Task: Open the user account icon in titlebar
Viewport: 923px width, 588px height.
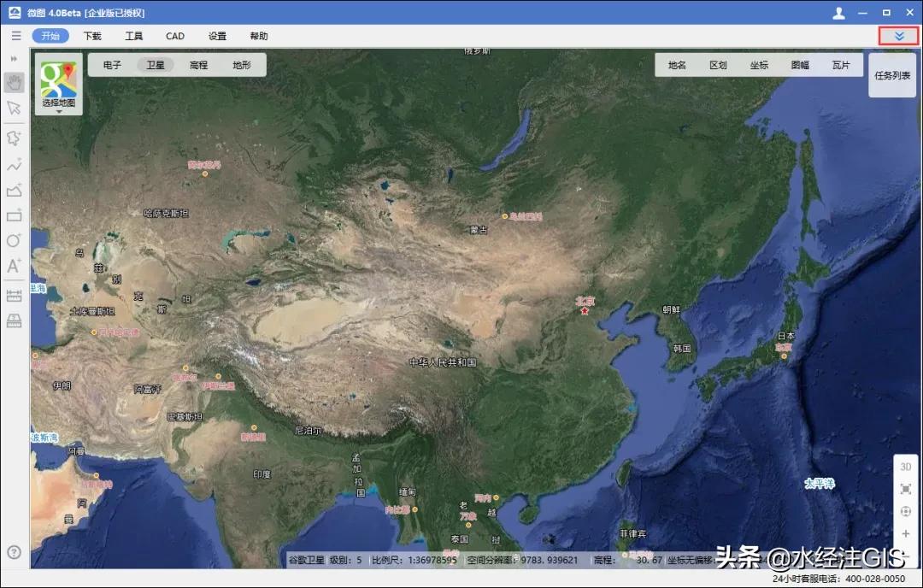Action: (839, 12)
